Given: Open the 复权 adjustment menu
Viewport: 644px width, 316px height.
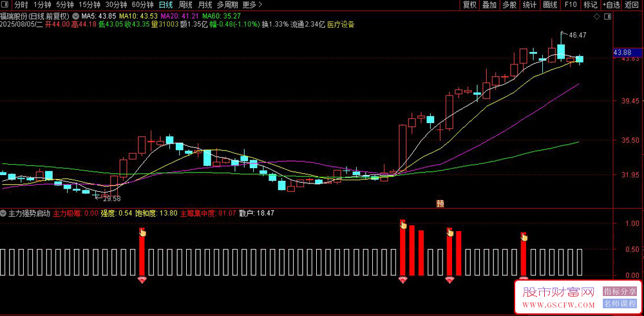Looking at the screenshot, I should (x=469, y=5).
